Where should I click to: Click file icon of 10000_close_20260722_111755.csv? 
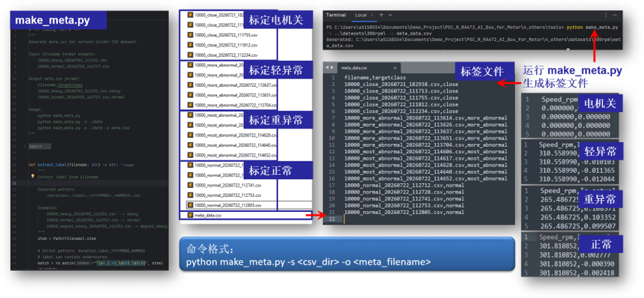(x=190, y=35)
